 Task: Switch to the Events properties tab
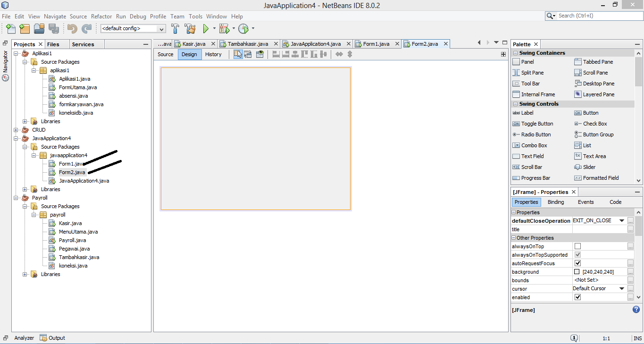pyautogui.click(x=585, y=202)
